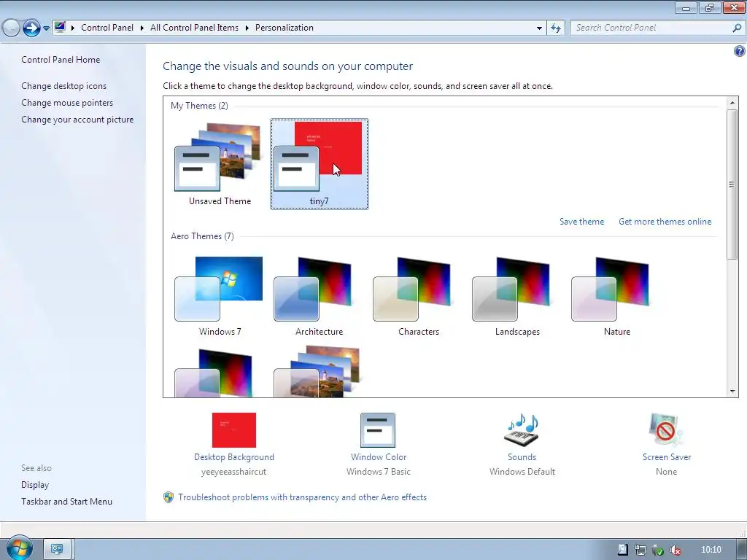Image resolution: width=747 pixels, height=560 pixels.
Task: Click the theme list scrollbar thumb
Action: coord(732,184)
